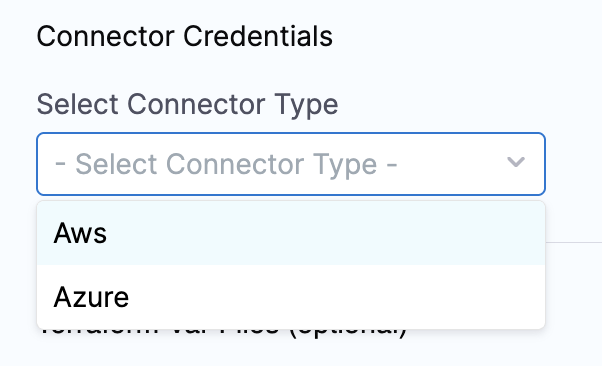Set the connector type to Aws
The width and height of the screenshot is (602, 366).
291,233
